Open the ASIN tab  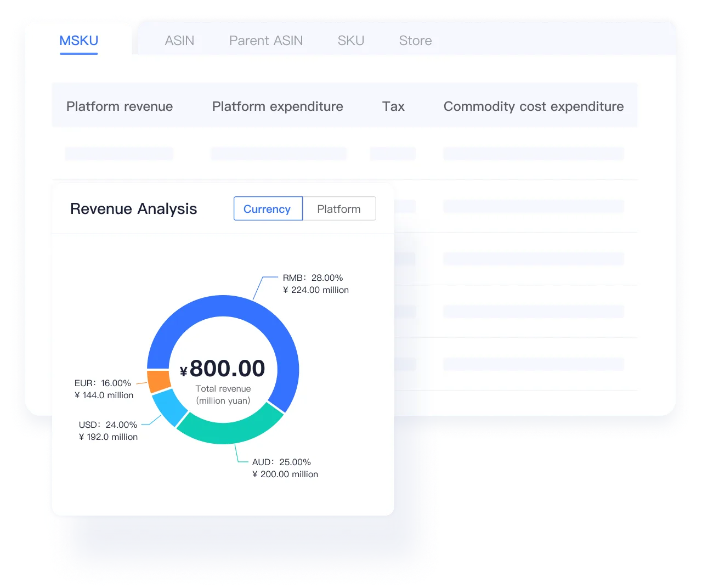[179, 41]
